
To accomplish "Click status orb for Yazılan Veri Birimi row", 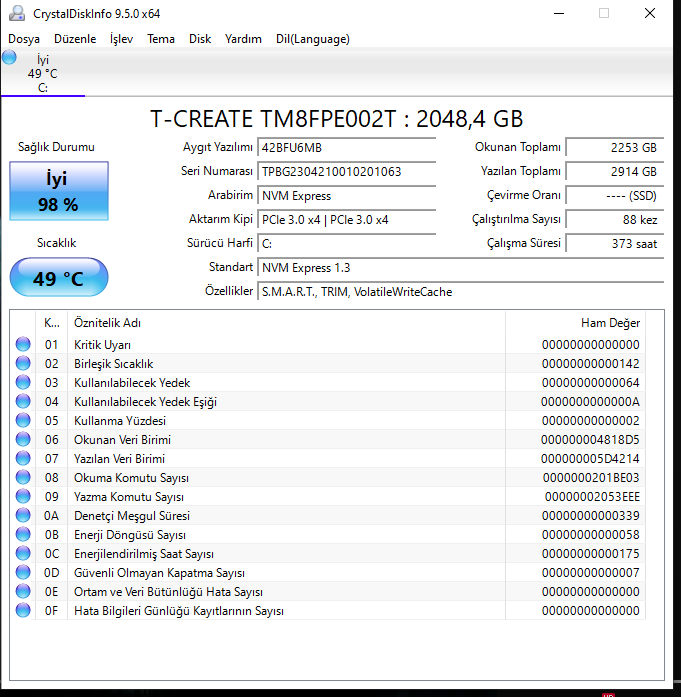I will tap(23, 458).
